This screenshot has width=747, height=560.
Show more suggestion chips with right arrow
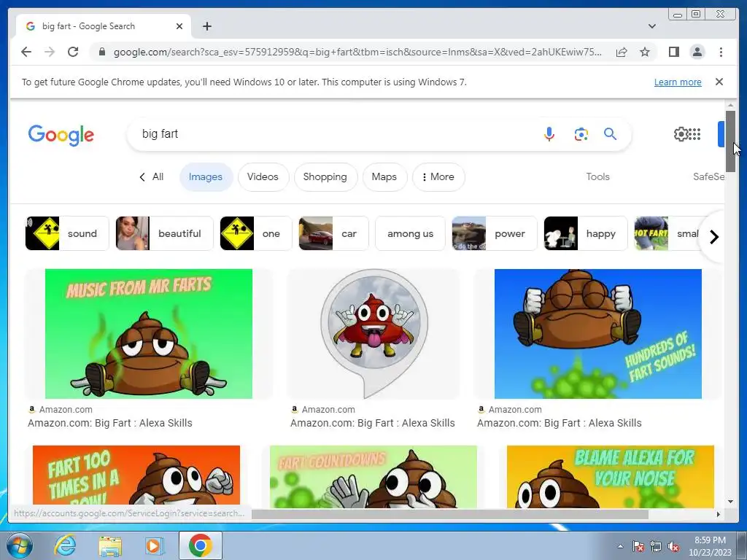[713, 237]
